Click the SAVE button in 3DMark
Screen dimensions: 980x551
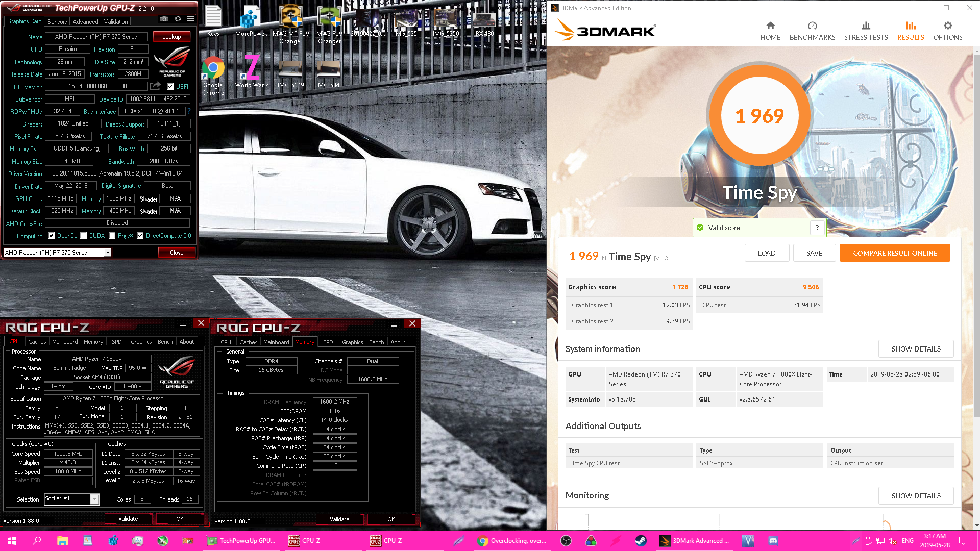click(x=814, y=253)
